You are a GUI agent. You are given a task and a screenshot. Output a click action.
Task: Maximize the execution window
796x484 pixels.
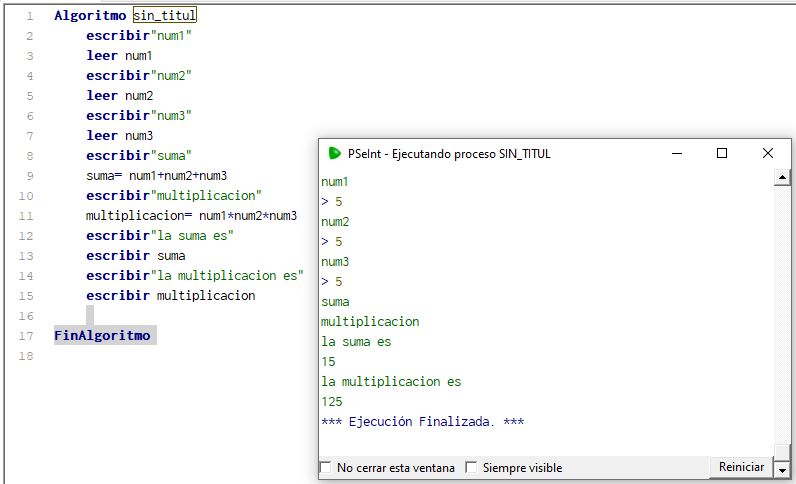722,153
